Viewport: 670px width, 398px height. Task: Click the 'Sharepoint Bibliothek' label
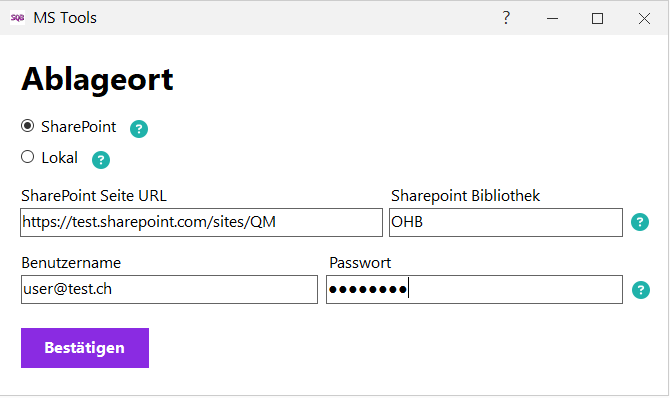pos(465,196)
